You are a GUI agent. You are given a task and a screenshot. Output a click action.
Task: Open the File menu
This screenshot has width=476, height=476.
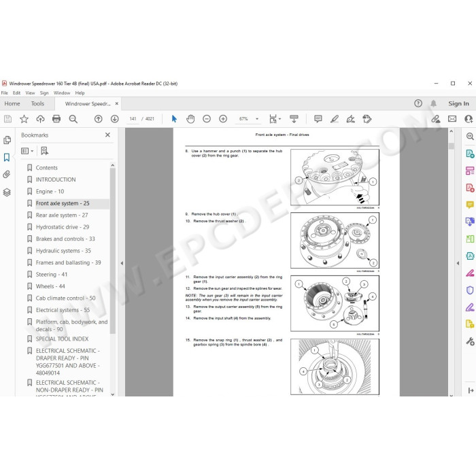tap(5, 93)
